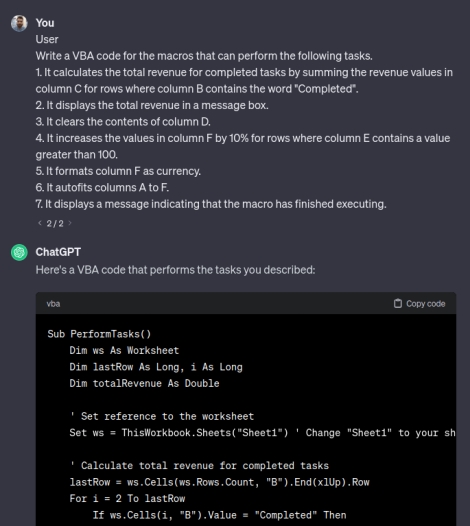Click the For i = 2 To lastRow line
Image resolution: width=470 pixels, height=526 pixels.
pos(127,498)
